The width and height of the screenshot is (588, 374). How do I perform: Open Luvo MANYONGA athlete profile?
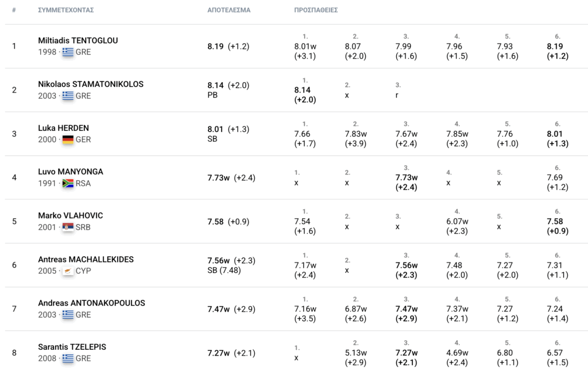pos(71,172)
